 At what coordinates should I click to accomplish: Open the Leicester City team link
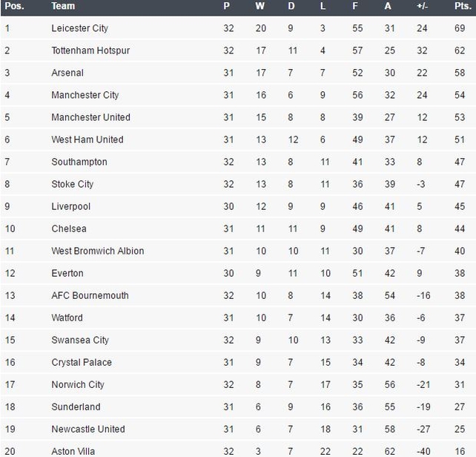(80, 28)
